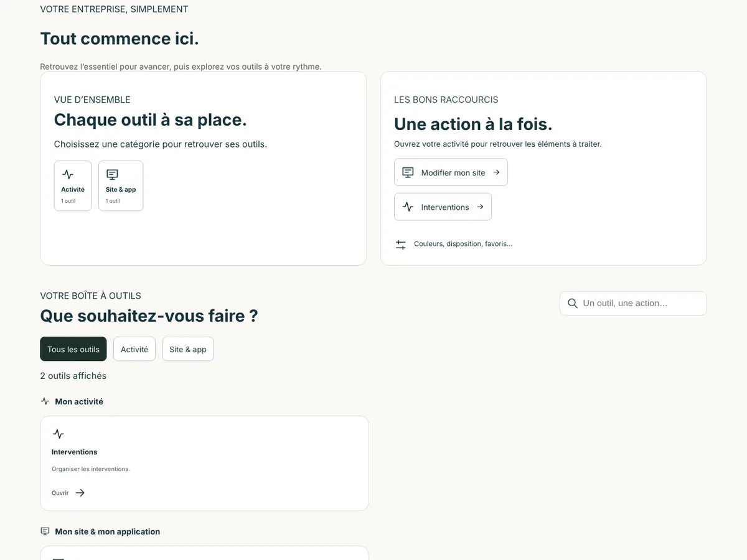
Task: Select the Tous les outils filter
Action: 73,349
